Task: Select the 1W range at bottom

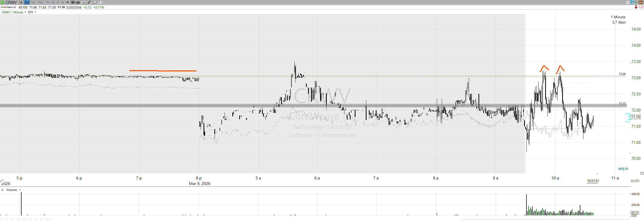Action: [35, 219]
